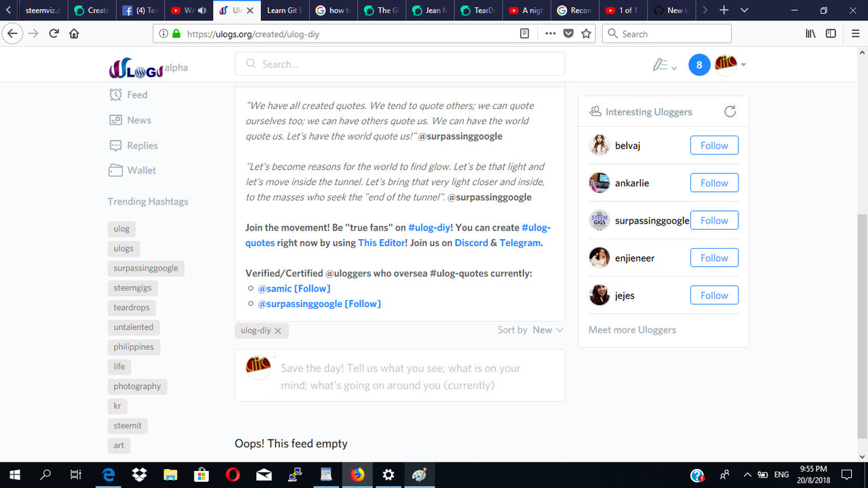The image size is (868, 488).
Task: Select the steemgigs trending hashtag
Action: point(133,288)
